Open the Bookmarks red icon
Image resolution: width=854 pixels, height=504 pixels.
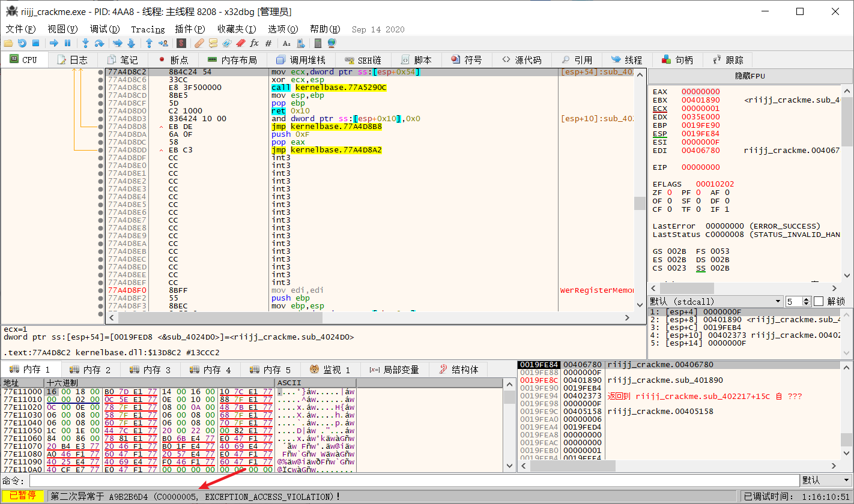tap(241, 43)
